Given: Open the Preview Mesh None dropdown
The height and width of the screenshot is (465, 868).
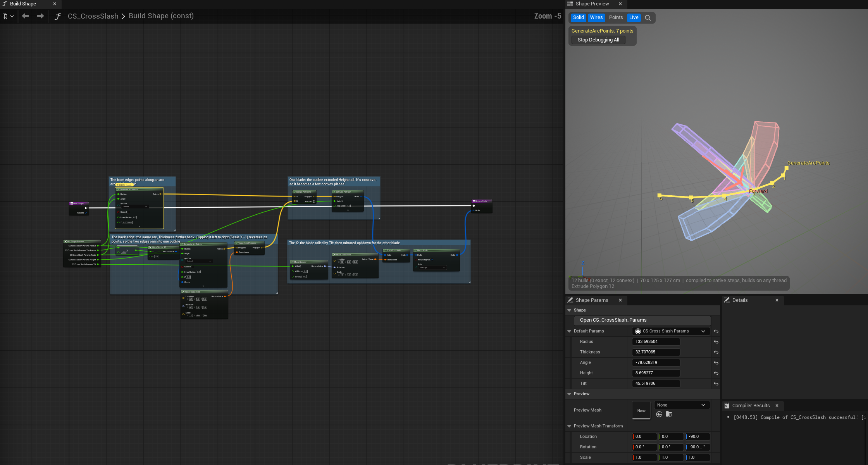Looking at the screenshot, I should click(x=682, y=405).
